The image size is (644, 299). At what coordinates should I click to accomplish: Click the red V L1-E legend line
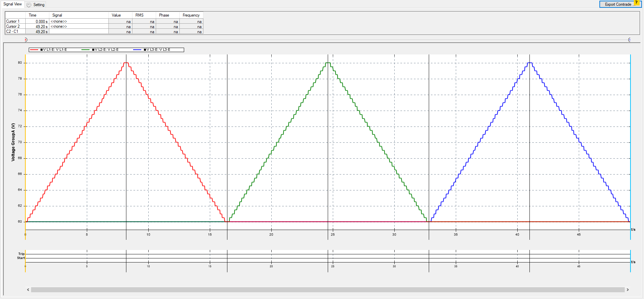click(34, 50)
